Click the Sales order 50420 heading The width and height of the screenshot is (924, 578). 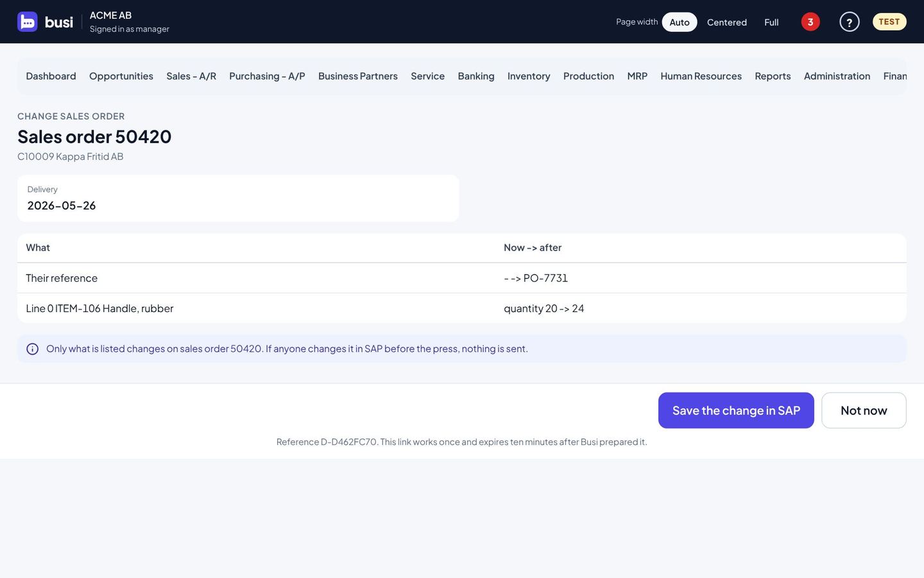(x=94, y=137)
